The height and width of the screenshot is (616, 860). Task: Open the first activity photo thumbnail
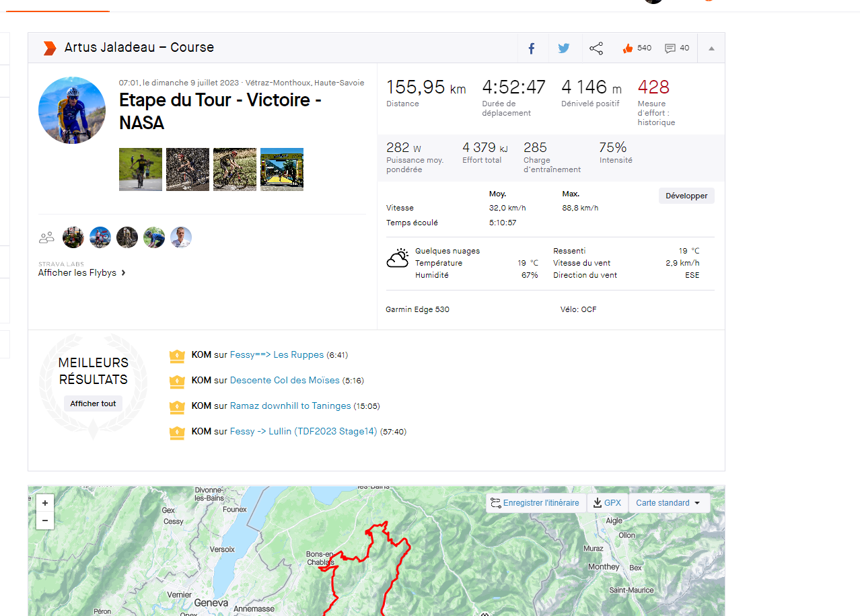141,169
